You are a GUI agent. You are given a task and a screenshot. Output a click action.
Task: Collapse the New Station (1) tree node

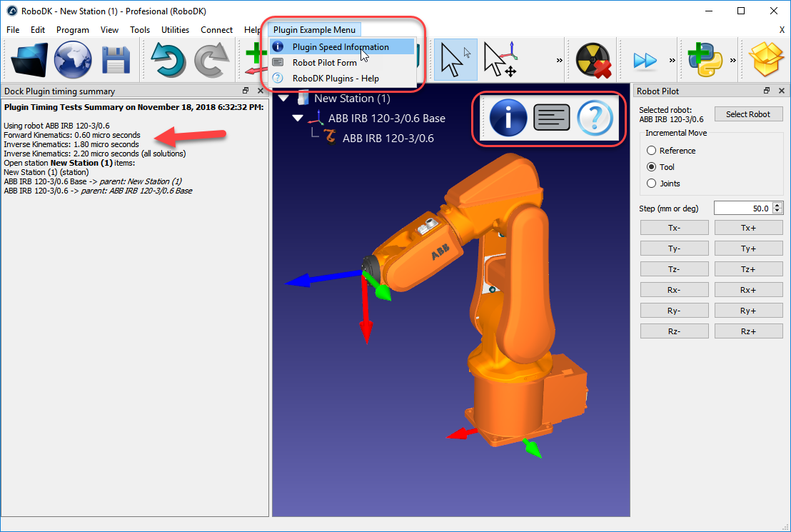(283, 98)
